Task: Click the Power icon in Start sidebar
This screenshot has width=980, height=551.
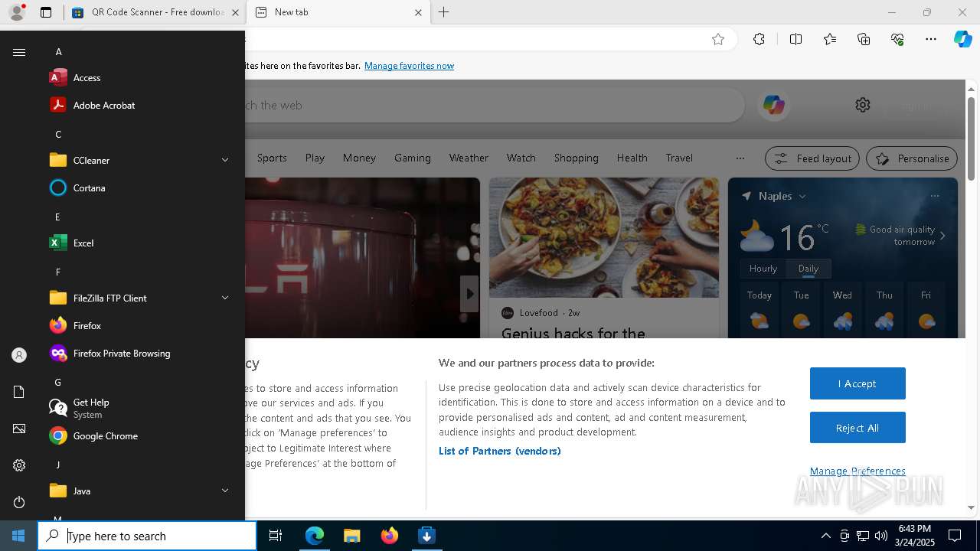Action: [19, 502]
